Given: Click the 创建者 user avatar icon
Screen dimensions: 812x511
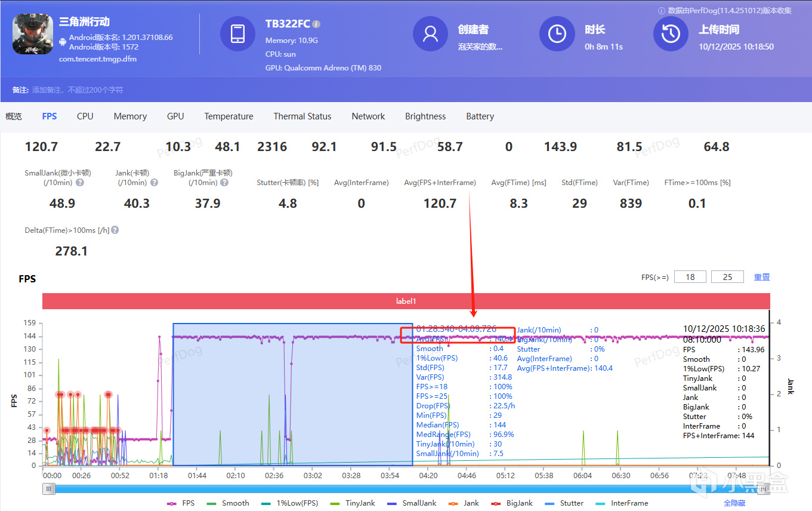Looking at the screenshot, I should (x=430, y=33).
